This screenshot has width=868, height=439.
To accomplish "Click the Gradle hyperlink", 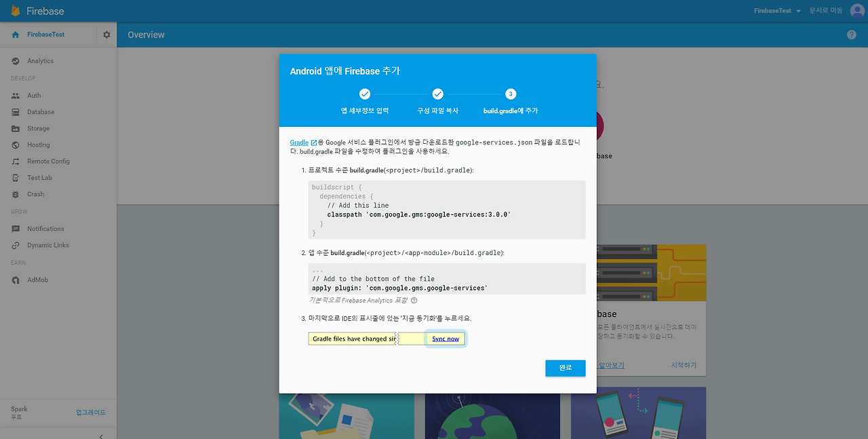I will tap(299, 142).
